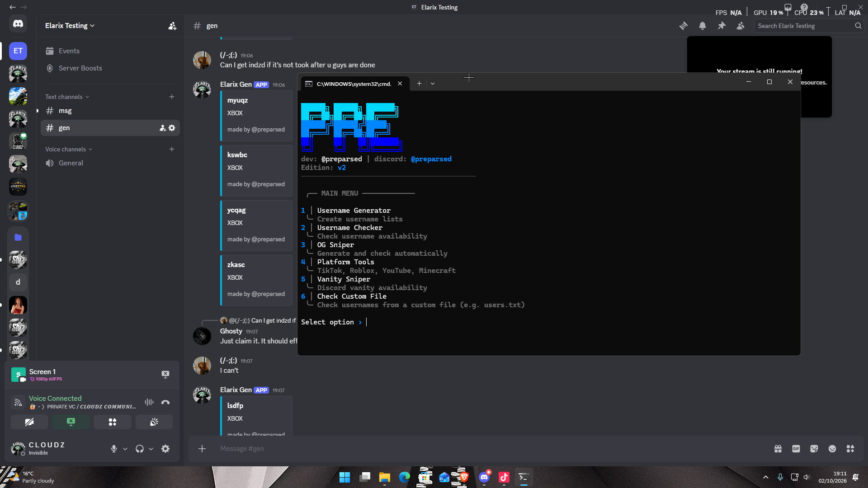The height and width of the screenshot is (488, 868).
Task: Open notification settings bell icon
Action: (703, 26)
